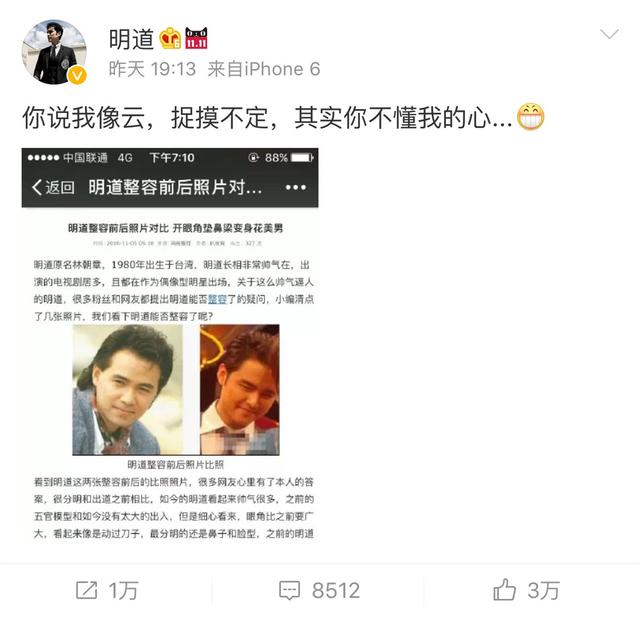Image resolution: width=640 pixels, height=618 pixels.
Task: Like the post with thumbs-up icon
Action: tap(504, 590)
